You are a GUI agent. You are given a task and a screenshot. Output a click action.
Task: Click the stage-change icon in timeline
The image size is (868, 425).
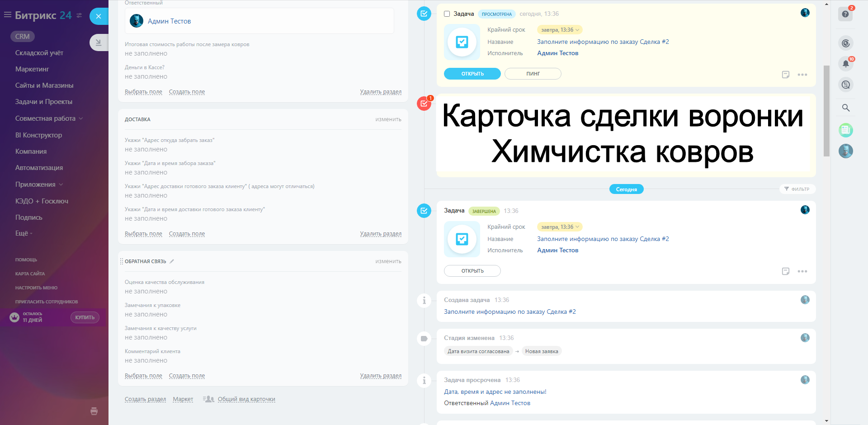[x=424, y=338]
